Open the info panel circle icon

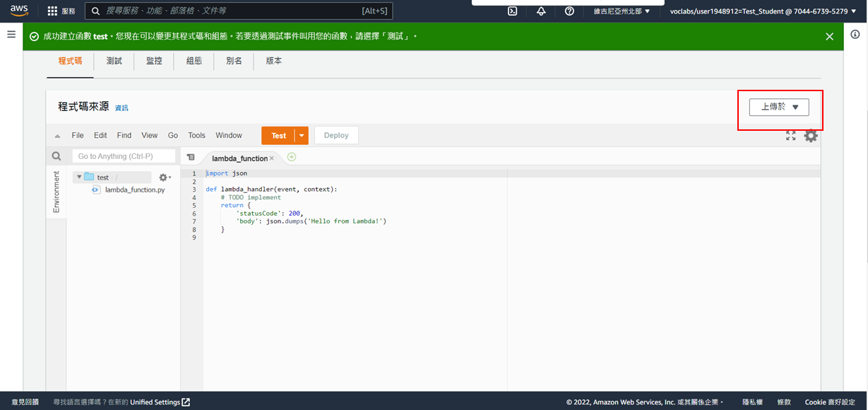coord(855,34)
